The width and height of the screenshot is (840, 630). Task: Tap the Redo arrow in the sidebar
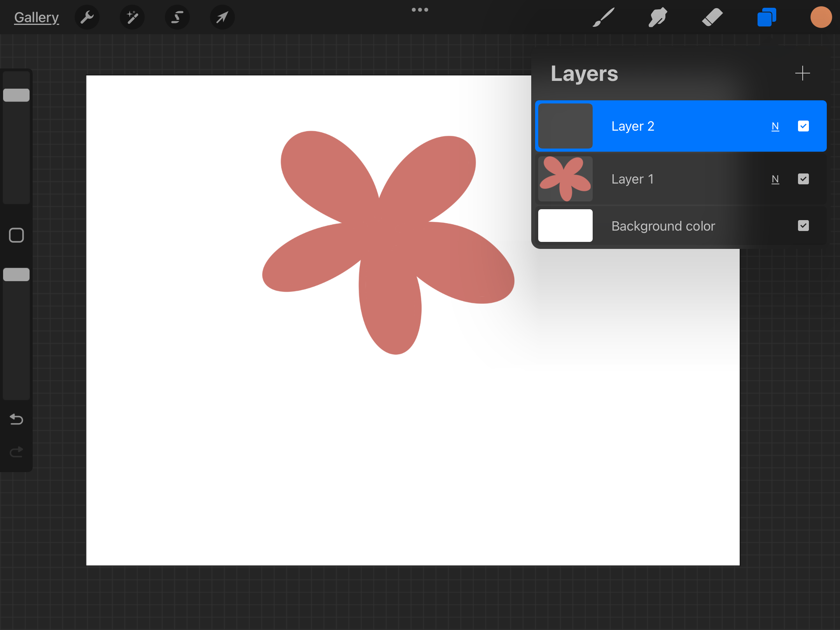[16, 451]
